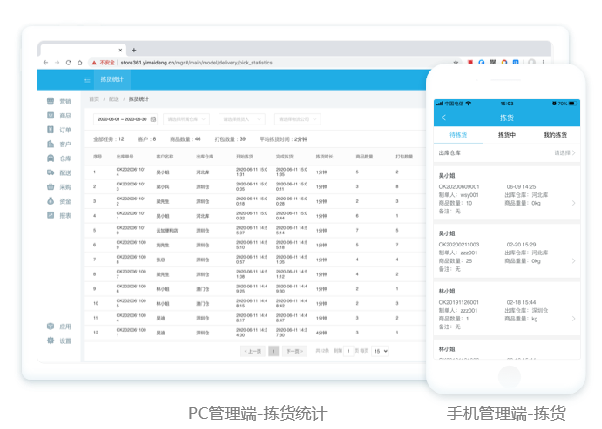Open a new browser tab with plus
This screenshot has width=602, height=429.
[x=134, y=49]
